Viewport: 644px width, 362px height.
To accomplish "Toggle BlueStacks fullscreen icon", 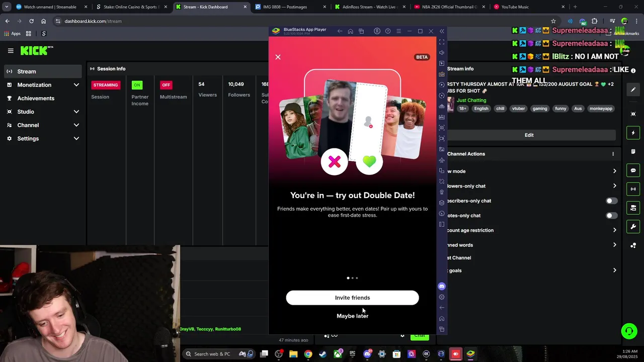I will (442, 42).
